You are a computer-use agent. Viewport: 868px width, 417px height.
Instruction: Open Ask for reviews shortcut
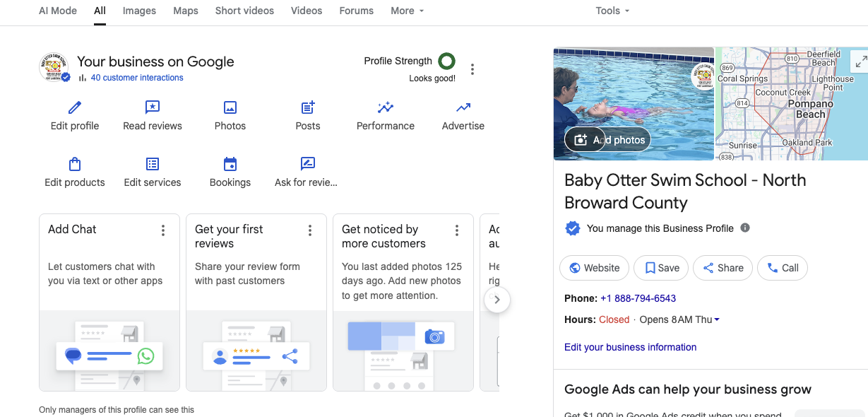point(307,172)
